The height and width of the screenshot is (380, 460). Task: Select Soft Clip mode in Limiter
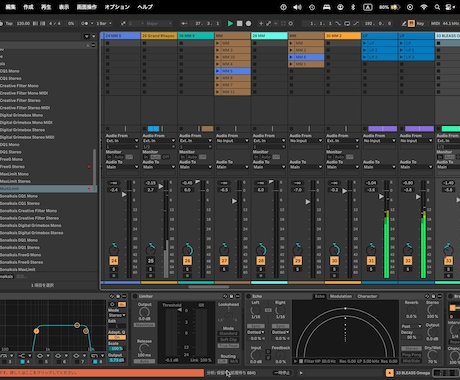coord(228,340)
